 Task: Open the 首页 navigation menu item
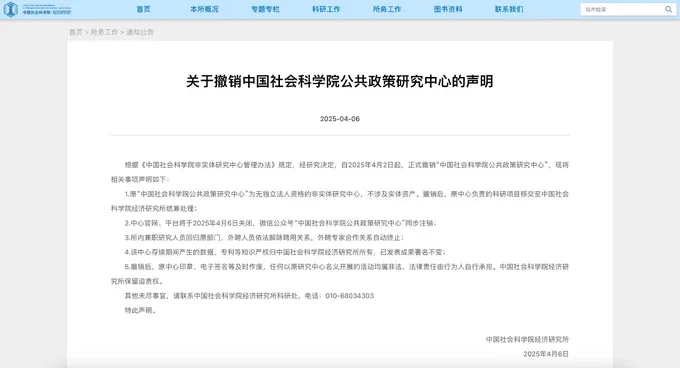click(x=144, y=9)
